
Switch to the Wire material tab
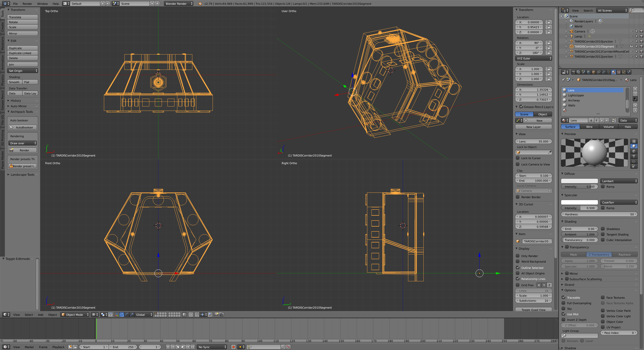[x=589, y=127]
